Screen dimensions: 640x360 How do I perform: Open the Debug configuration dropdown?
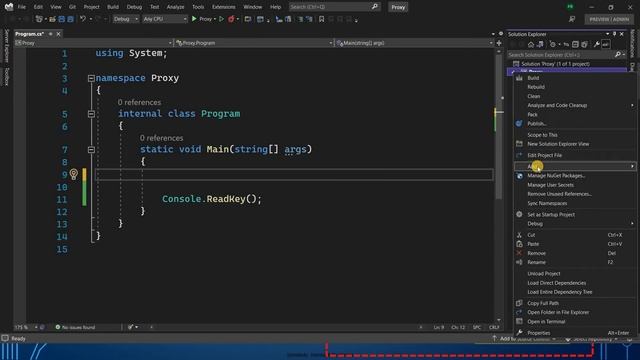point(125,19)
